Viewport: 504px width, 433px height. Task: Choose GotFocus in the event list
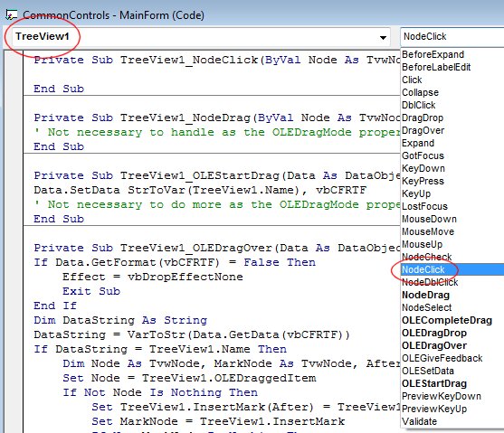point(423,155)
